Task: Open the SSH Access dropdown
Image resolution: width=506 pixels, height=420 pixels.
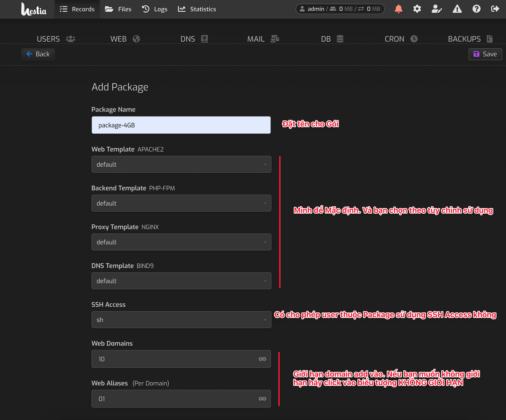Action: tap(181, 320)
